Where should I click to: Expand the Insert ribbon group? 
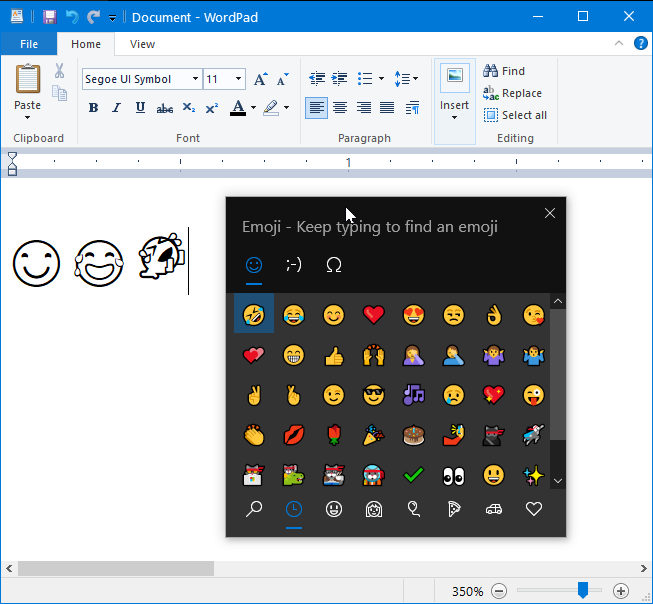coord(454,101)
